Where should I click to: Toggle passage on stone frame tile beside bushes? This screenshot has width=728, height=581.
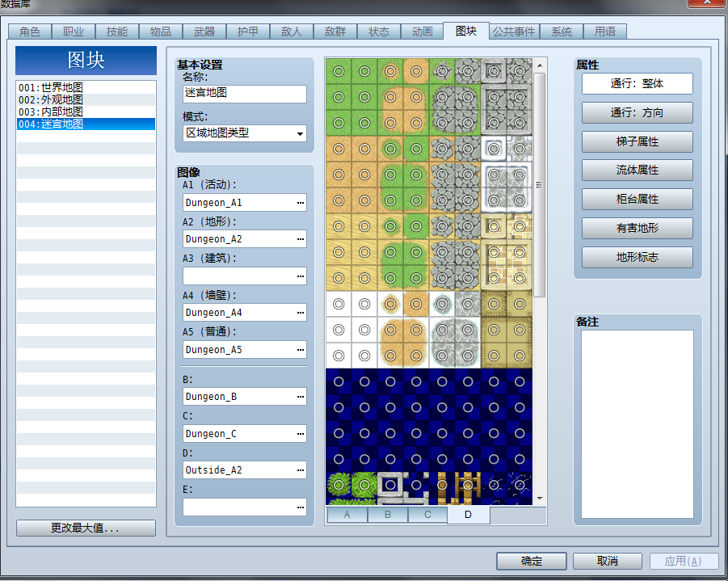click(x=390, y=485)
